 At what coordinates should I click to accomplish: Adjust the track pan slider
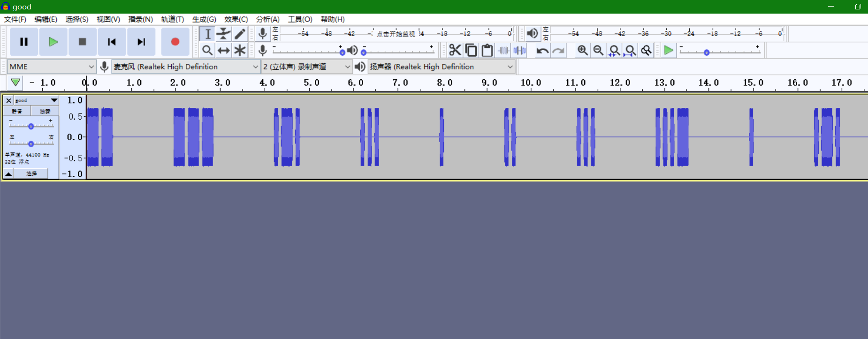(31, 143)
